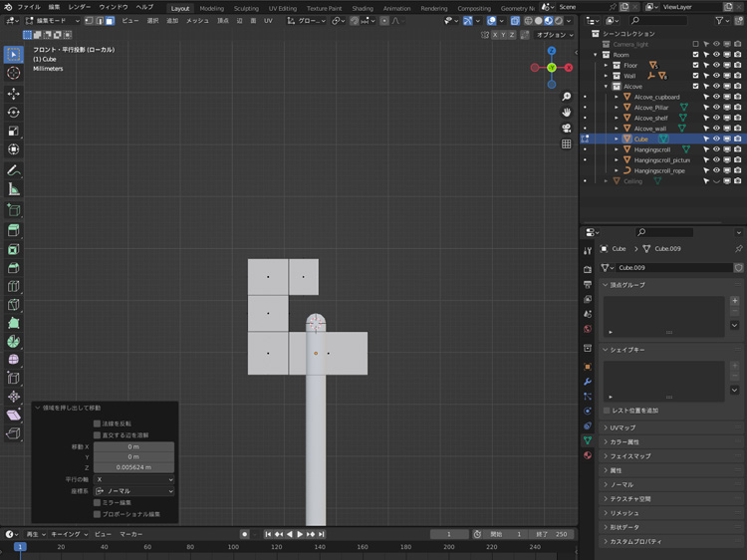The image size is (747, 560).
Task: Open the Modifiers wrench properties tab
Action: click(588, 382)
